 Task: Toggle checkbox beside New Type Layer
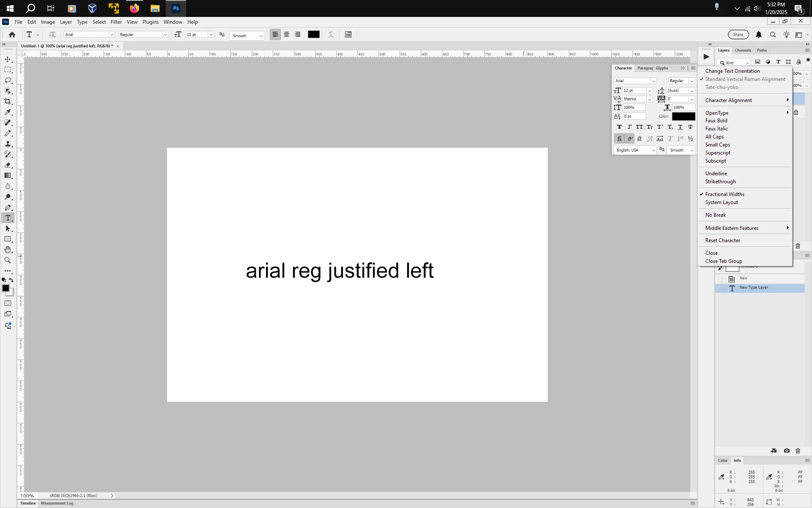coord(720,289)
